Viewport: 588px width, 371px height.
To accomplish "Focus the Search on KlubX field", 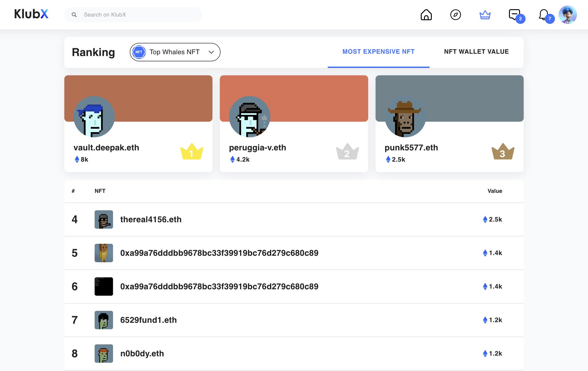I will (133, 15).
